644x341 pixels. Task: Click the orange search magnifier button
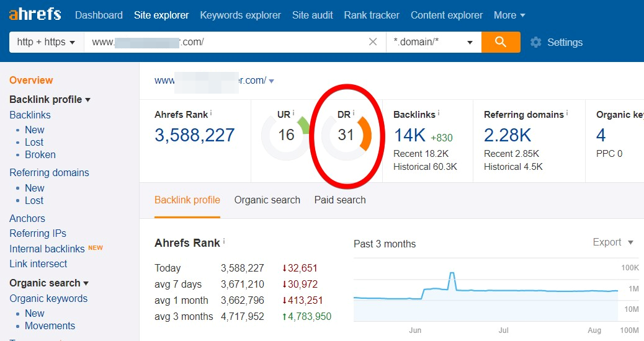pos(501,42)
